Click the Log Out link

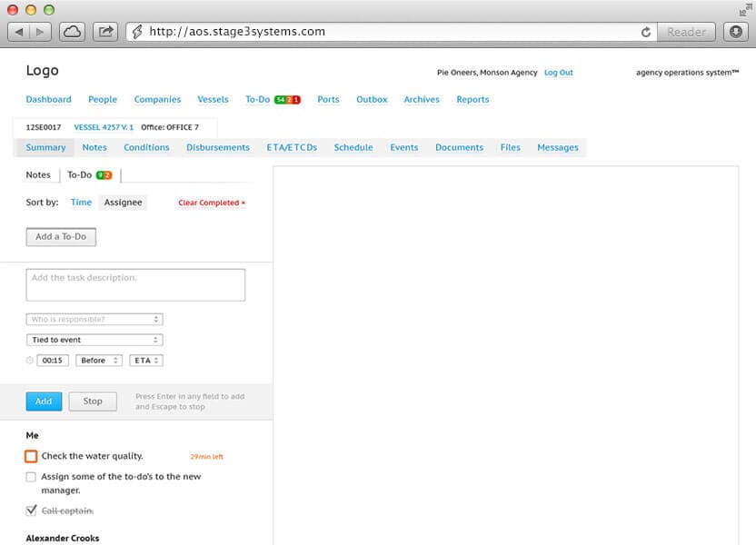[559, 73]
